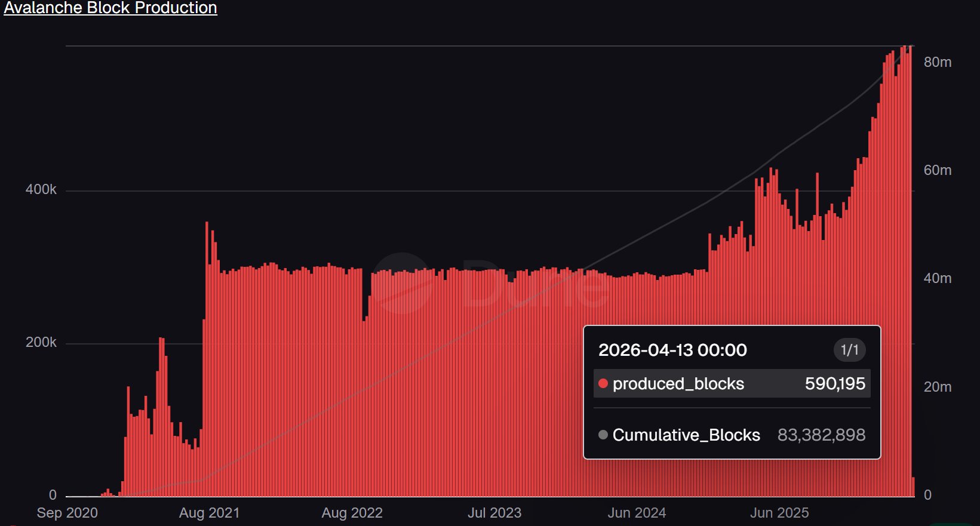
Task: Select the Jun 2025 x-axis label
Action: 779,513
